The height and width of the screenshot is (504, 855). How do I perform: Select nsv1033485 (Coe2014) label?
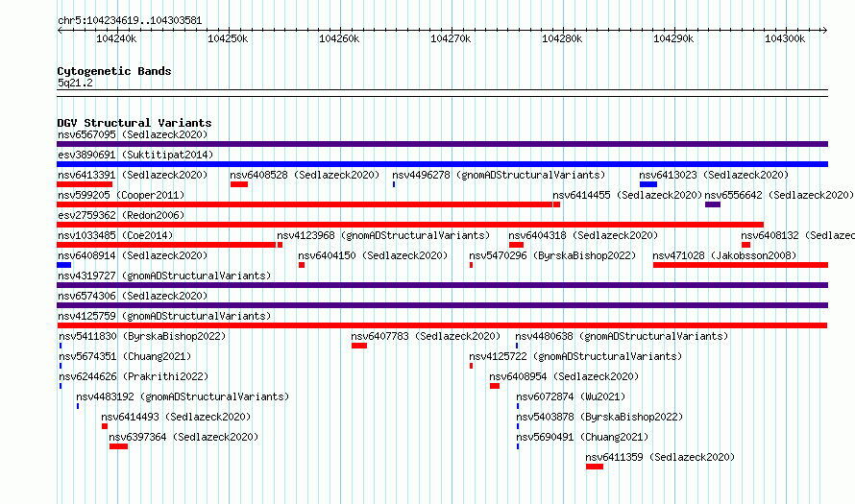115,235
